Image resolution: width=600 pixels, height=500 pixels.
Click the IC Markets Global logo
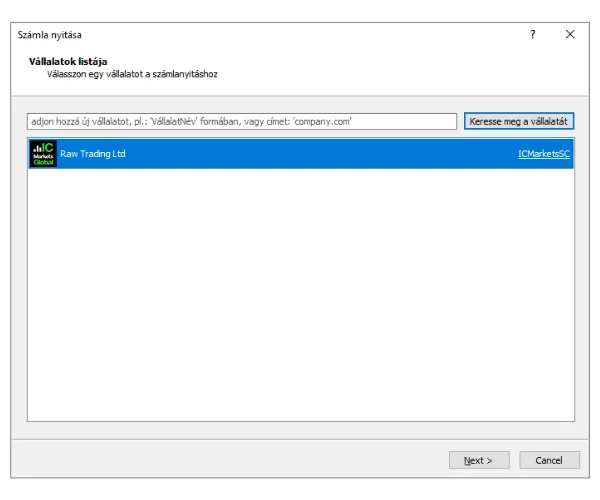pyautogui.click(x=43, y=154)
